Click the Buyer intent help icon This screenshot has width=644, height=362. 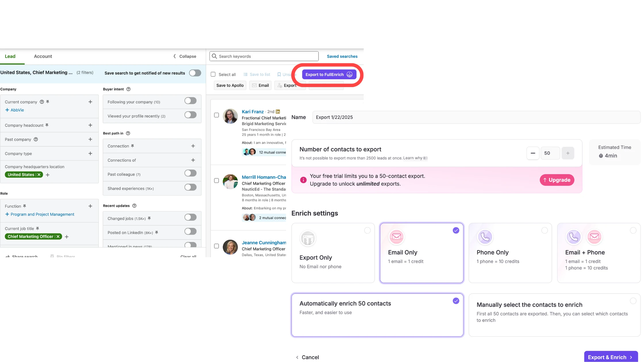pos(129,89)
